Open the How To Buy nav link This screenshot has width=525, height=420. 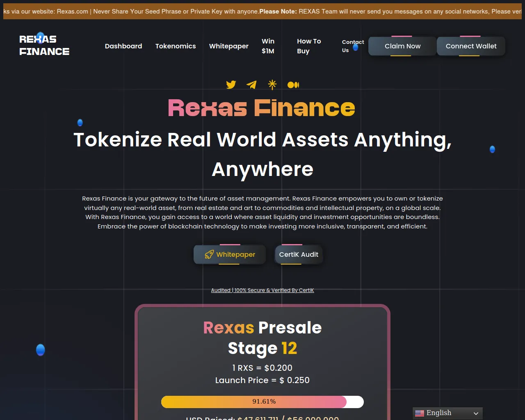click(x=309, y=46)
